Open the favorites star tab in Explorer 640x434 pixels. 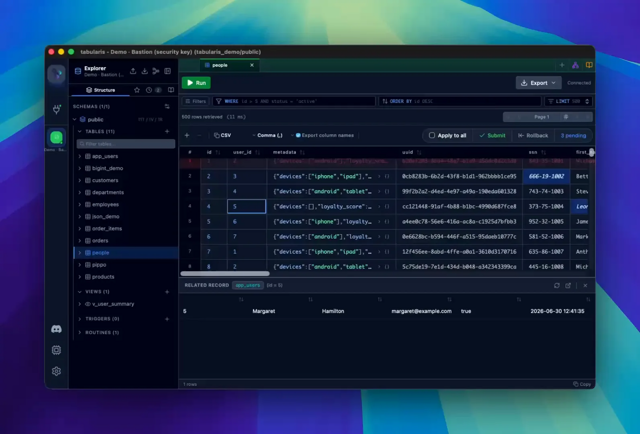(x=137, y=90)
